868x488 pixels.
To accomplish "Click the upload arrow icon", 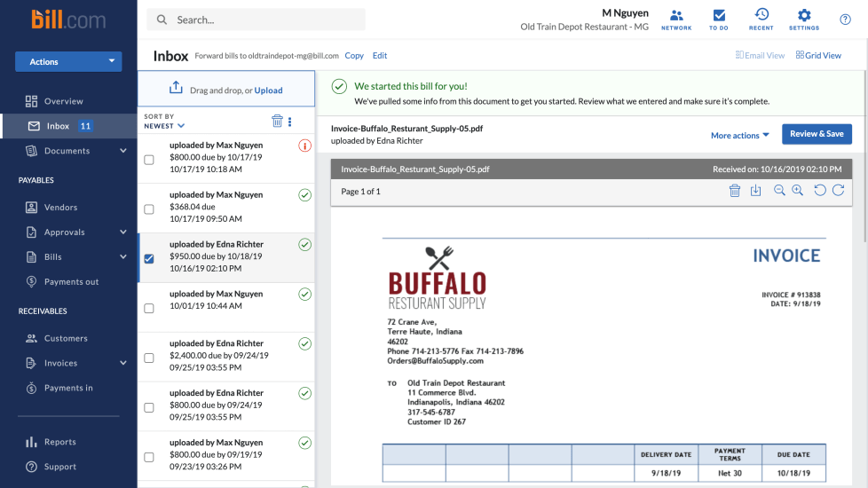I will coord(176,88).
